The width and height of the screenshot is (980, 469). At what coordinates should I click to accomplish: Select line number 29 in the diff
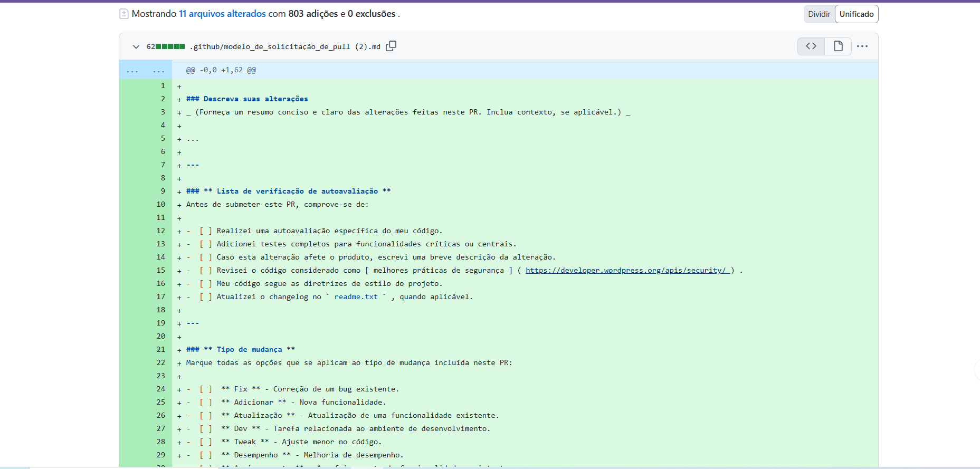click(x=161, y=455)
